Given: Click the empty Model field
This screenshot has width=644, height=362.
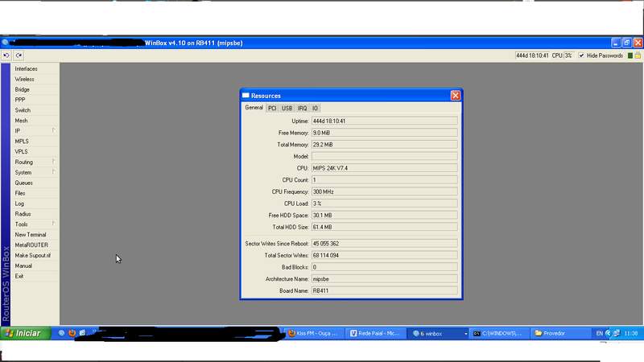Looking at the screenshot, I should [x=385, y=156].
